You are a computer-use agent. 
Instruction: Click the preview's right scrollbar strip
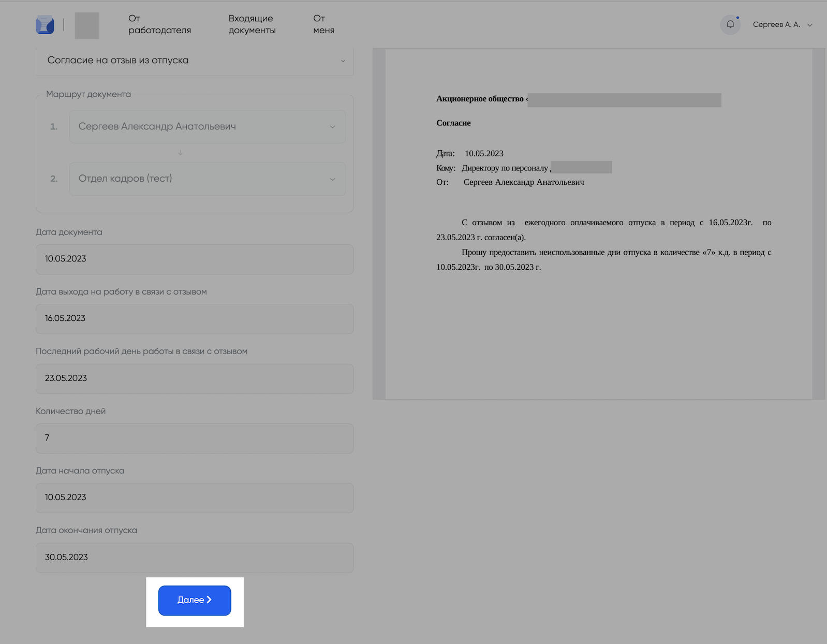818,224
